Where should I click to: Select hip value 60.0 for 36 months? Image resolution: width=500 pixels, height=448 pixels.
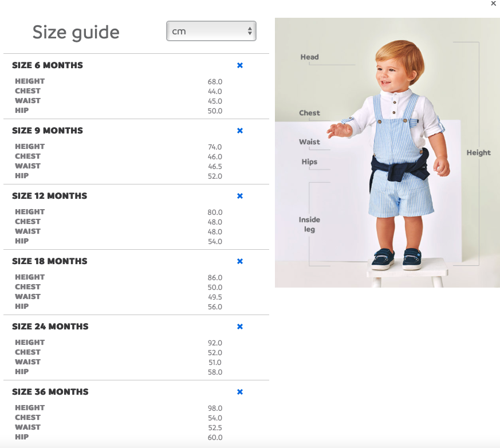215,438
